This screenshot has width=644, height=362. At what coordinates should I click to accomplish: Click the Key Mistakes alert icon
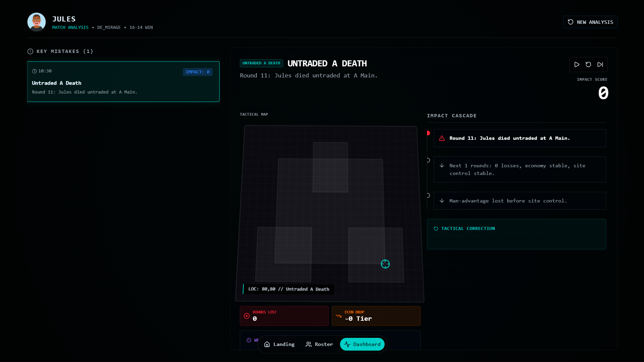coord(30,51)
